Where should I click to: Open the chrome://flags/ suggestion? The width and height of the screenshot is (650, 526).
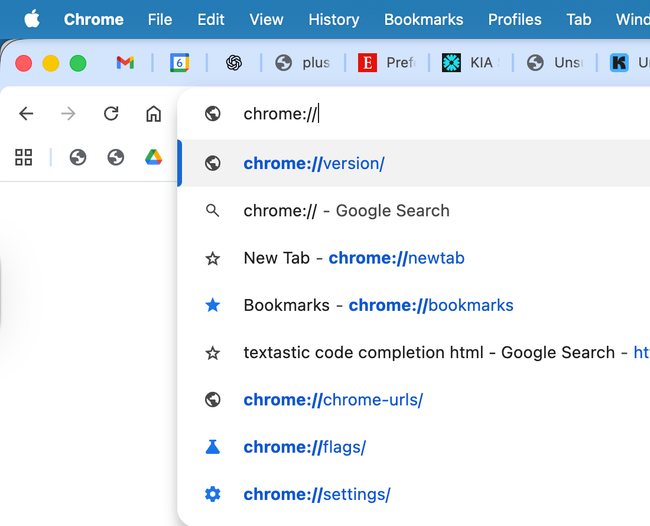304,447
